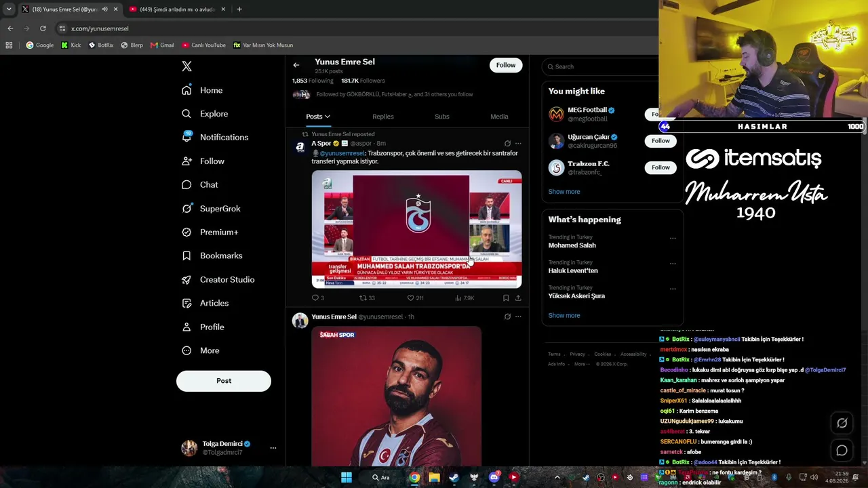Viewport: 868px width, 488px height.
Task: View analytics of the A Spor post
Action: click(x=465, y=298)
